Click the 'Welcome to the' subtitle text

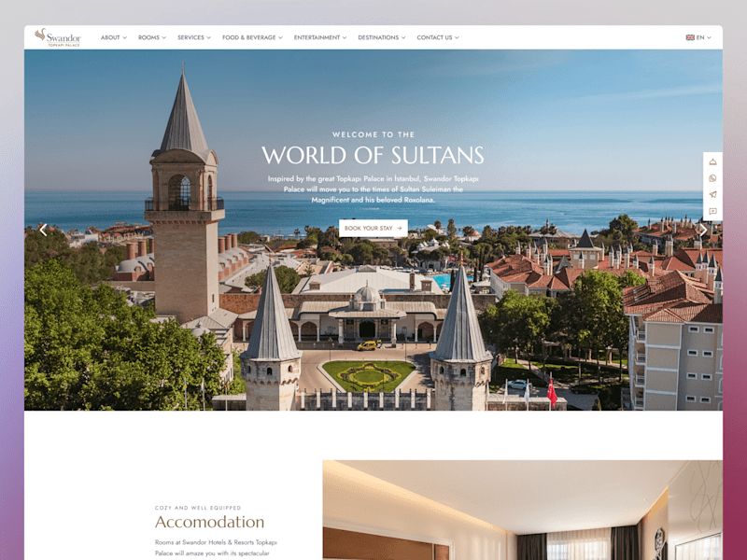point(373,134)
